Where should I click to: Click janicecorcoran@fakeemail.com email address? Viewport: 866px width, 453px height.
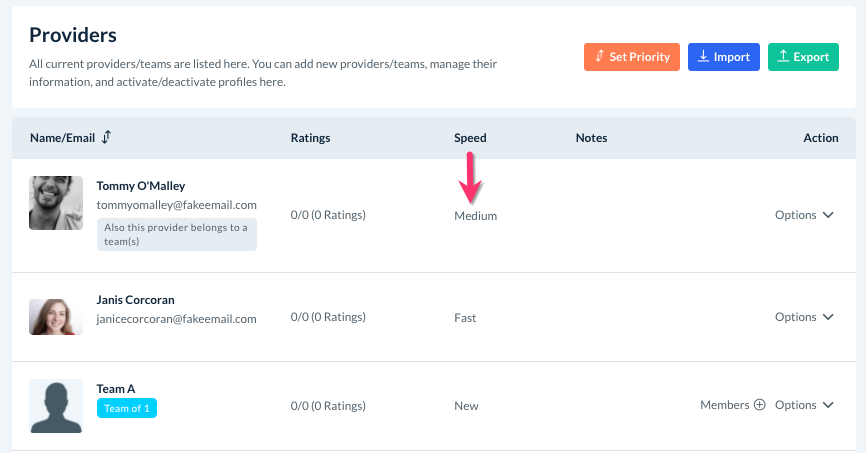[176, 319]
